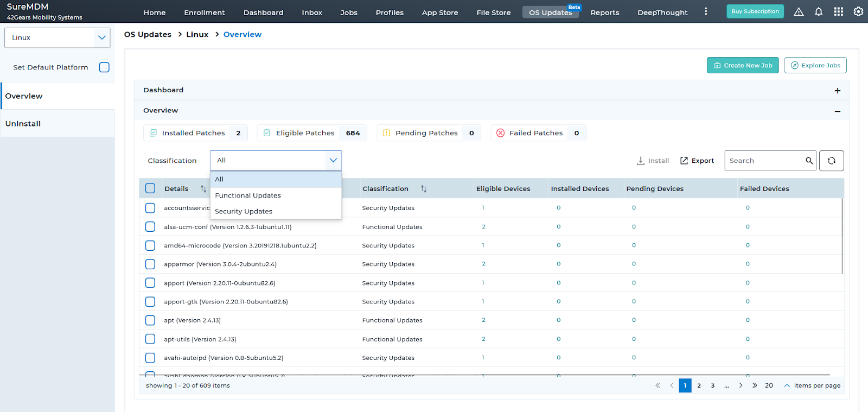Viewport: 868px width, 412px height.
Task: Open the apps grid icon
Action: point(838,12)
